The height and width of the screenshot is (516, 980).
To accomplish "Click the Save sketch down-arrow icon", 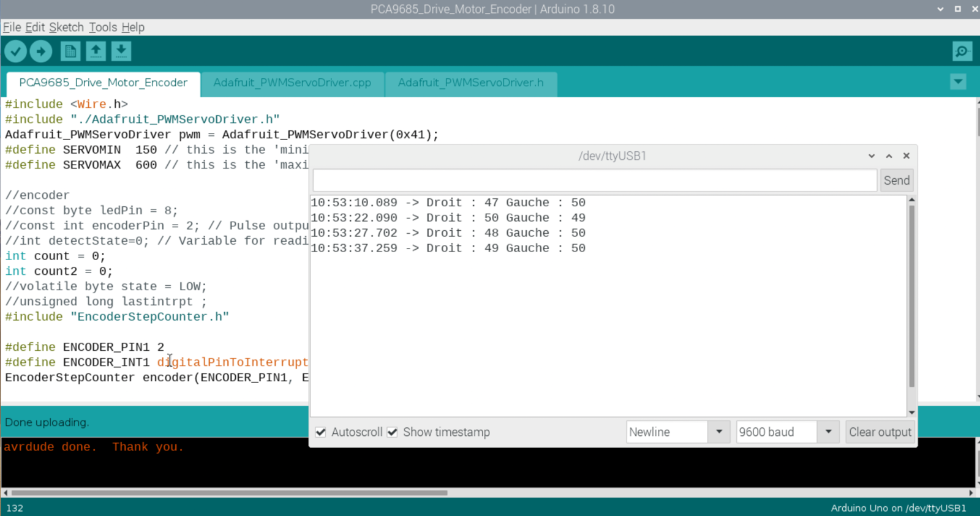I will (x=121, y=51).
